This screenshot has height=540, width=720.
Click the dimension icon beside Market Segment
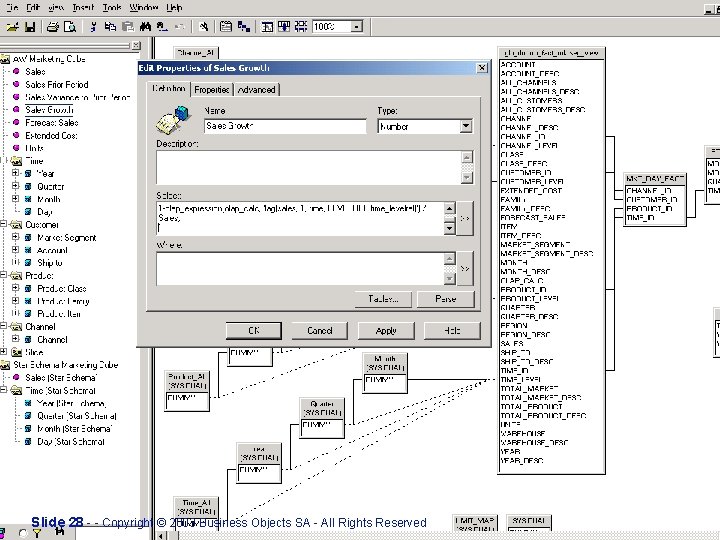click(28, 237)
